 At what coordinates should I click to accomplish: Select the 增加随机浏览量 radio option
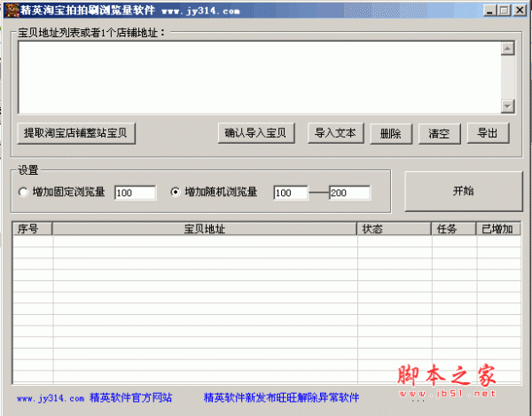[x=214, y=192]
